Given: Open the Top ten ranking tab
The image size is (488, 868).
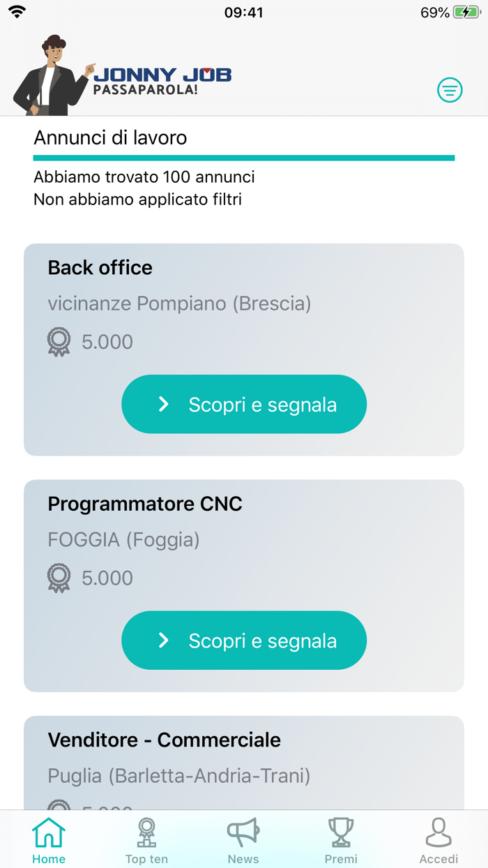Looking at the screenshot, I should point(146,841).
